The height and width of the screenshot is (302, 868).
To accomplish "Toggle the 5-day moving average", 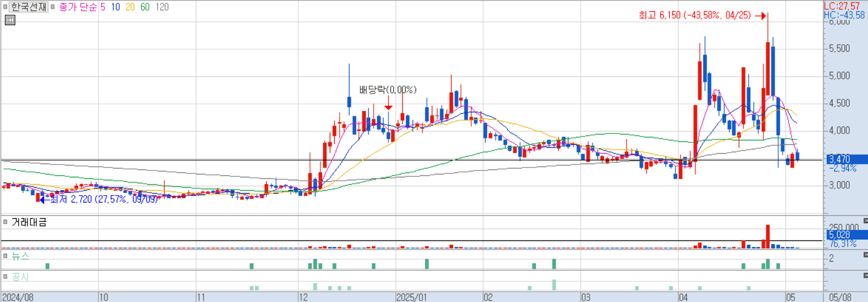I will [103, 7].
